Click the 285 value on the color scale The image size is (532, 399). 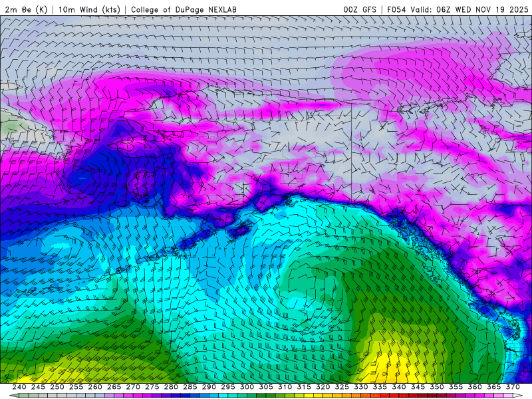[190, 387]
